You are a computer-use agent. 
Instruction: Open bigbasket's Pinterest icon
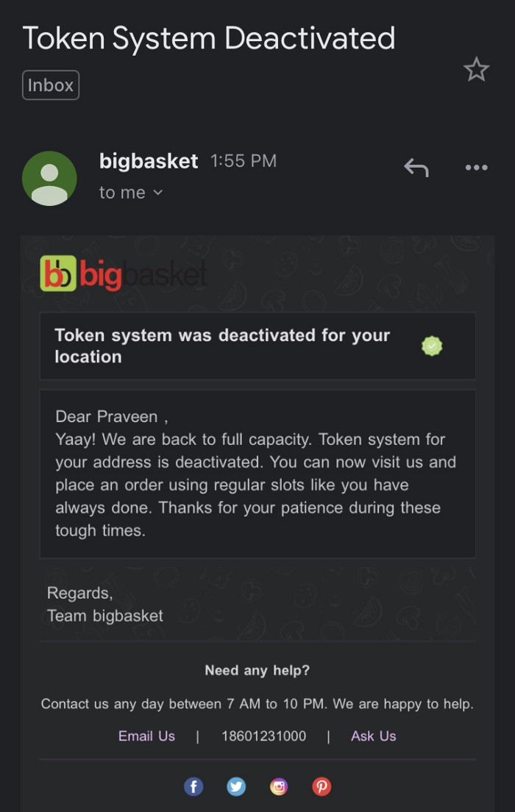pos(322,787)
